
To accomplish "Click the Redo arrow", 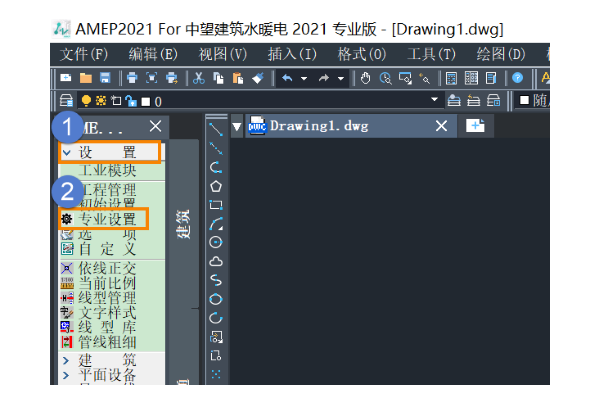I will 324,78.
